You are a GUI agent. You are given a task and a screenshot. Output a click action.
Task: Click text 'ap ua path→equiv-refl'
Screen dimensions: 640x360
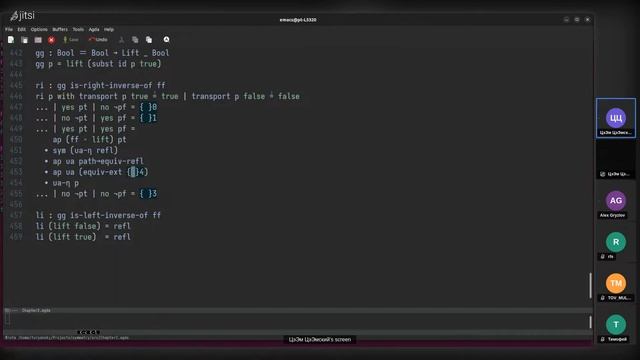[x=98, y=161]
